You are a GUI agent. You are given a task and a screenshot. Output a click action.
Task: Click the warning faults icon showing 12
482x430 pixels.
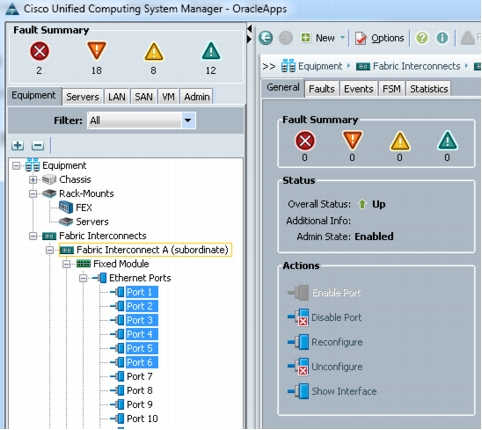[211, 51]
